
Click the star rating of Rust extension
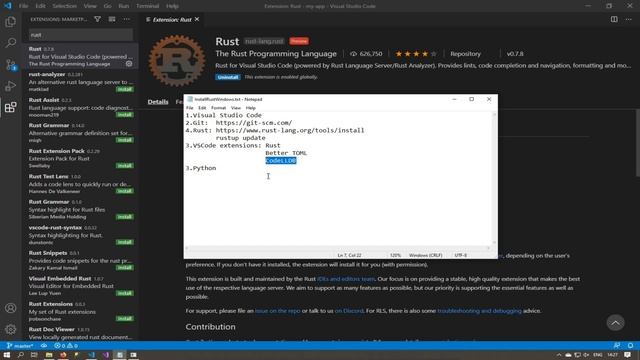(416, 53)
